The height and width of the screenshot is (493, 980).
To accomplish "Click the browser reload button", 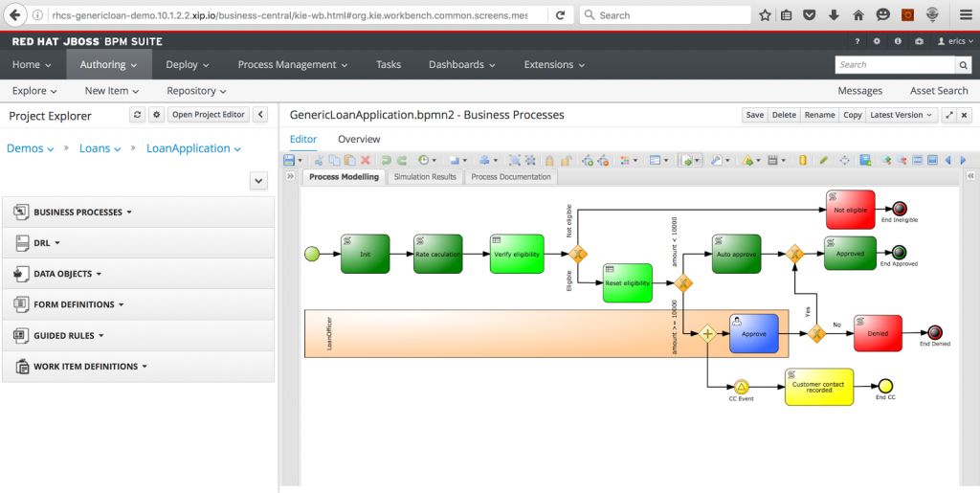I will (560, 15).
